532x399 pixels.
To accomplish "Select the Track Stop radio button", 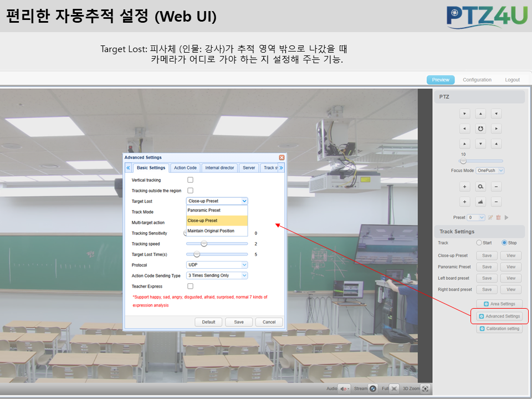I will click(504, 243).
